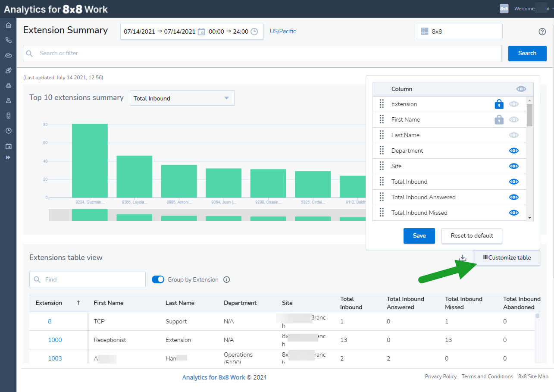Click the download icon above the extensions table
This screenshot has width=554, height=392.
pyautogui.click(x=462, y=257)
